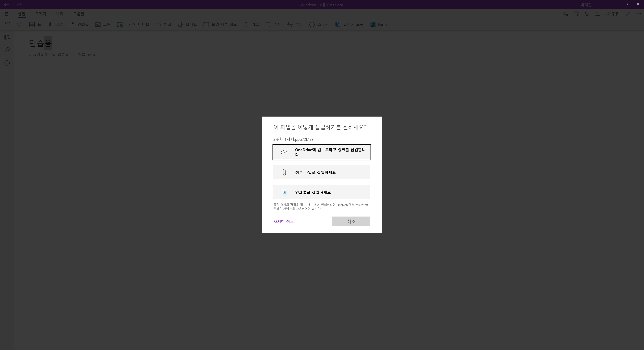The width and height of the screenshot is (644, 350).
Task: Click the paperclip 파일 insert icon
Action: [x=50, y=24]
